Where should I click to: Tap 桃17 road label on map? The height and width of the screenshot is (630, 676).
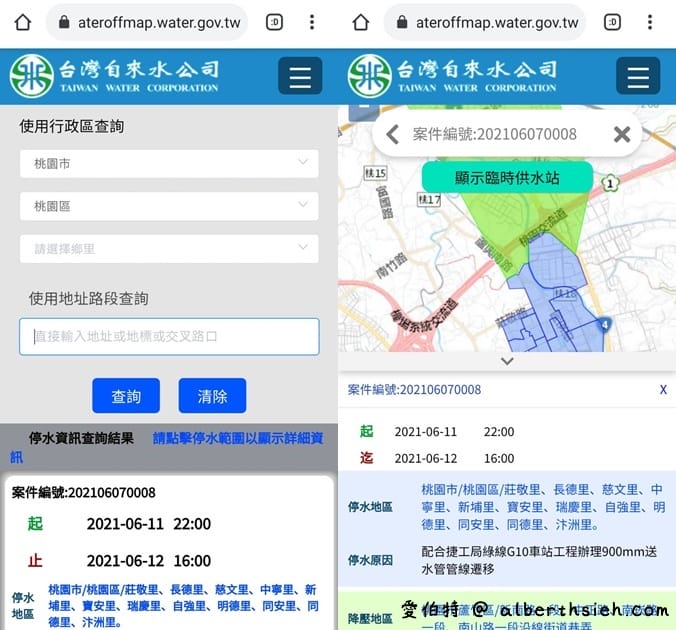[x=430, y=200]
